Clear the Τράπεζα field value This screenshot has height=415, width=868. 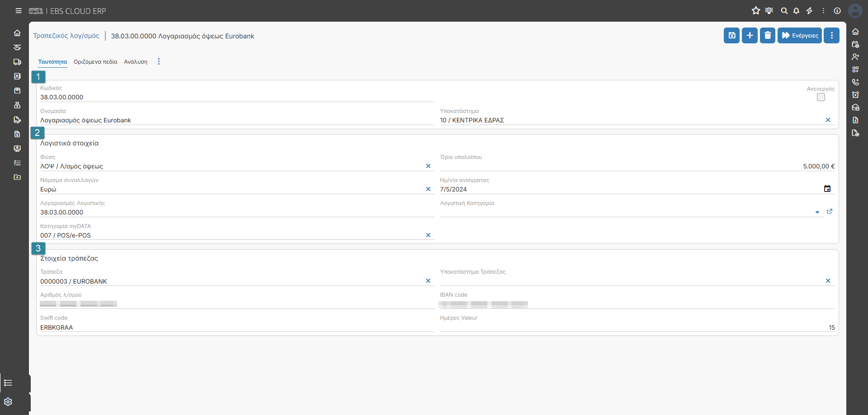(428, 280)
